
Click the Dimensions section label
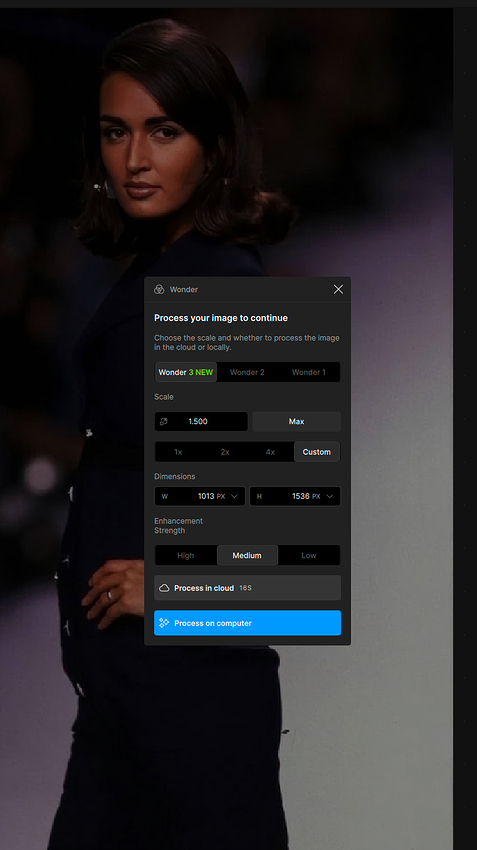click(175, 476)
